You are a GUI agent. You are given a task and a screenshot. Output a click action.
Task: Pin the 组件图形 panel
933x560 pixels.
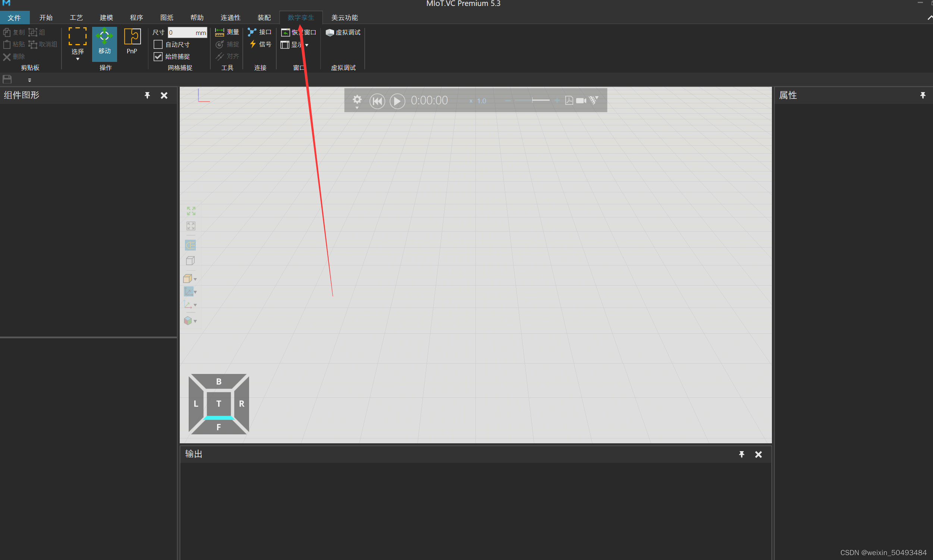point(147,95)
